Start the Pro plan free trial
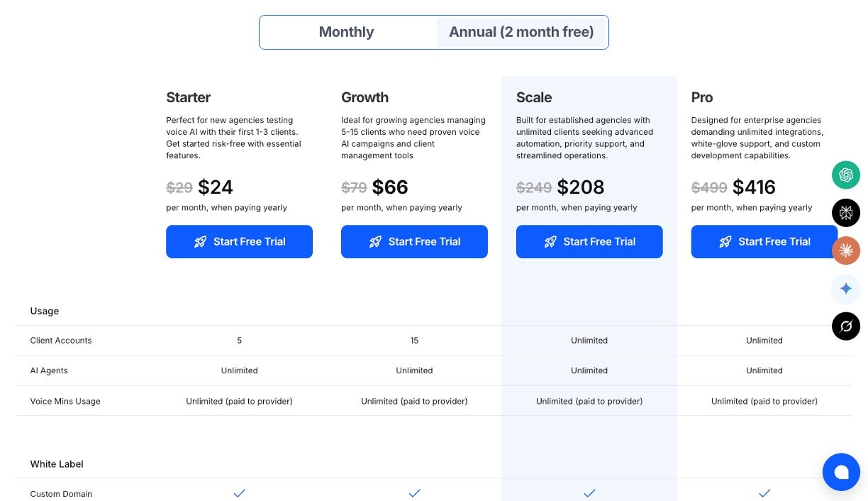 click(x=764, y=242)
